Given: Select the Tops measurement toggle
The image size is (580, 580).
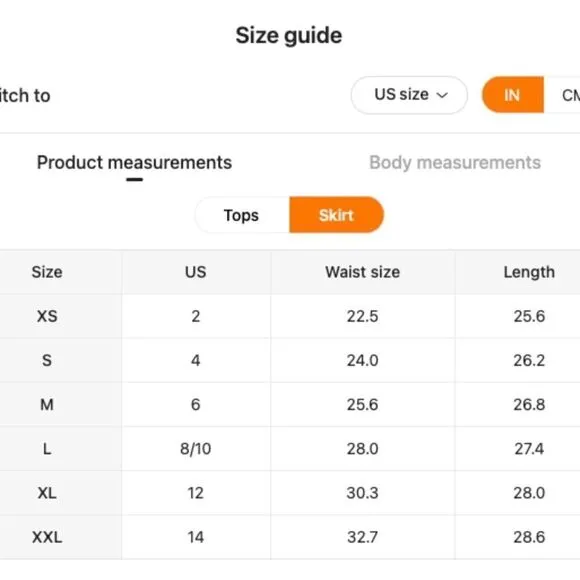Looking at the screenshot, I should click(241, 215).
